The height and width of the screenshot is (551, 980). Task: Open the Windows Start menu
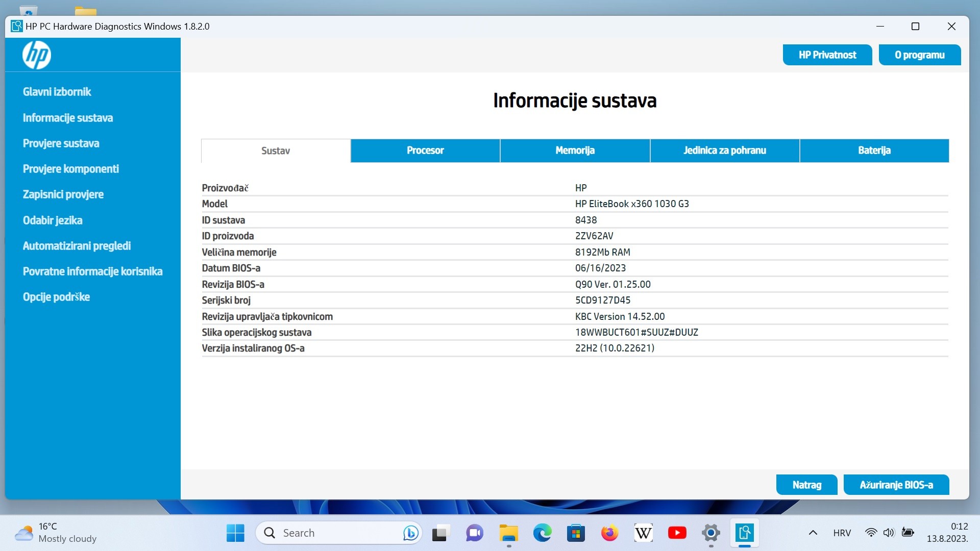235,533
